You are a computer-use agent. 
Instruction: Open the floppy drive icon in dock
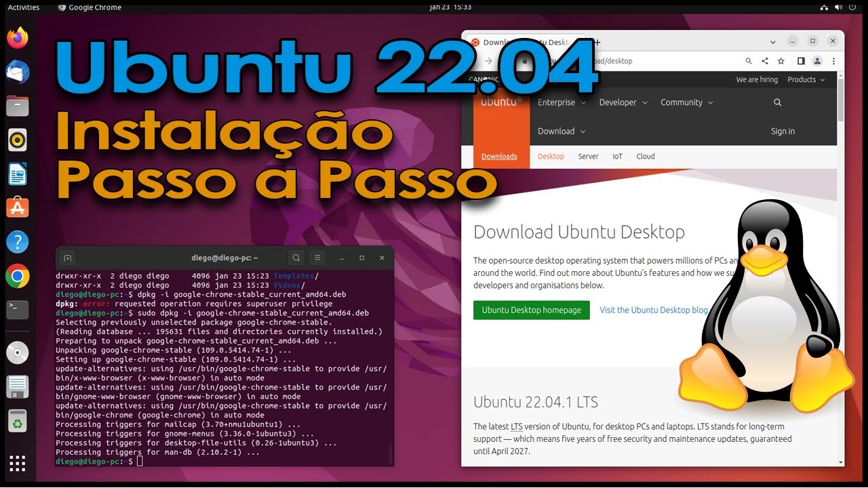pyautogui.click(x=18, y=387)
